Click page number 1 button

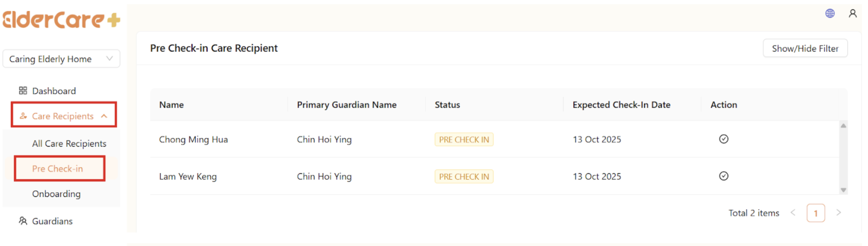coord(815,213)
